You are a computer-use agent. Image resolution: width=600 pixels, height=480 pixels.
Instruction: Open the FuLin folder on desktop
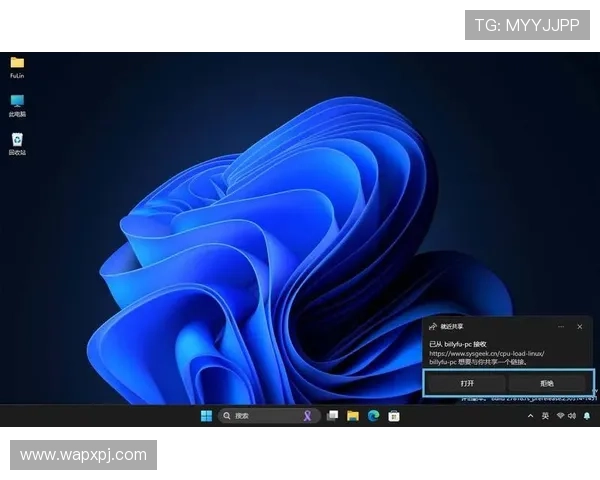[17, 64]
